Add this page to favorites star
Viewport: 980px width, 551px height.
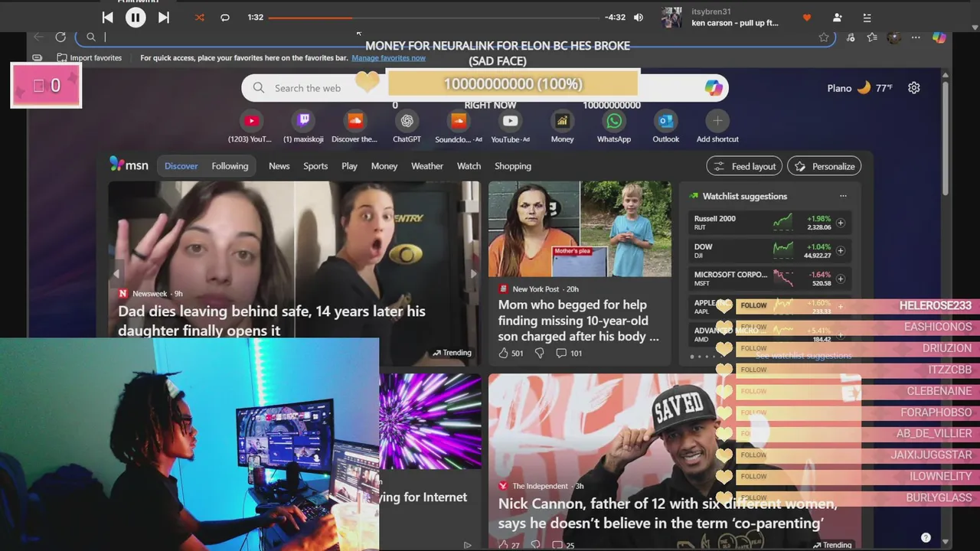(x=824, y=37)
